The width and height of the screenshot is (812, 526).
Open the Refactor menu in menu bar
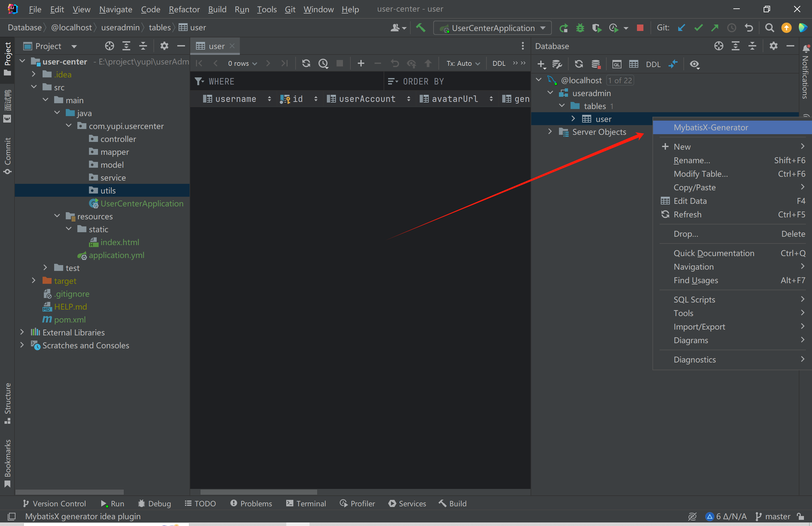[x=184, y=9]
